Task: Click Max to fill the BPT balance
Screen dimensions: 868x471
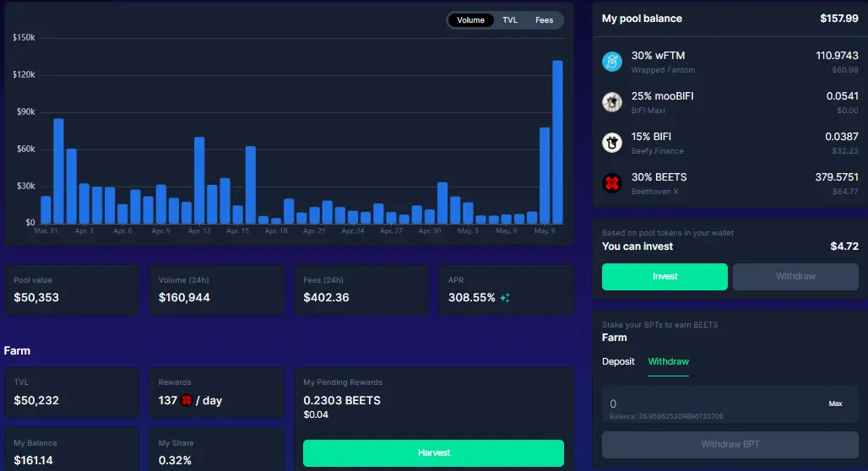Action: point(835,403)
